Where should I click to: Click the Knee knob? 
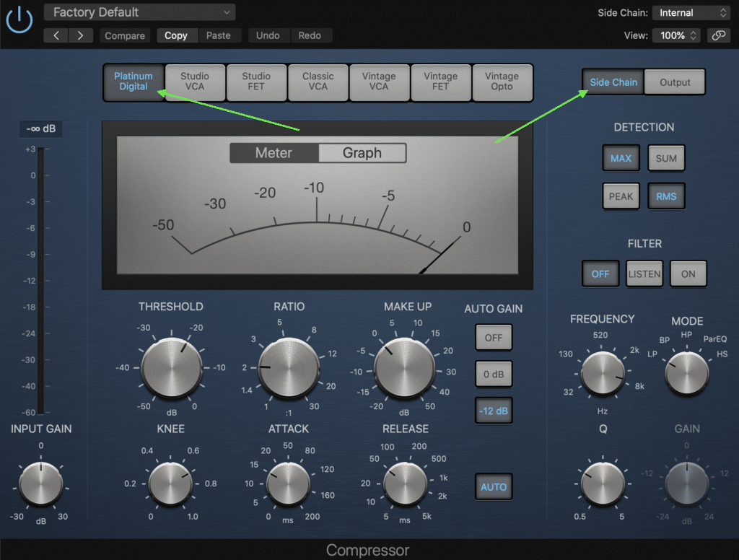coord(170,484)
